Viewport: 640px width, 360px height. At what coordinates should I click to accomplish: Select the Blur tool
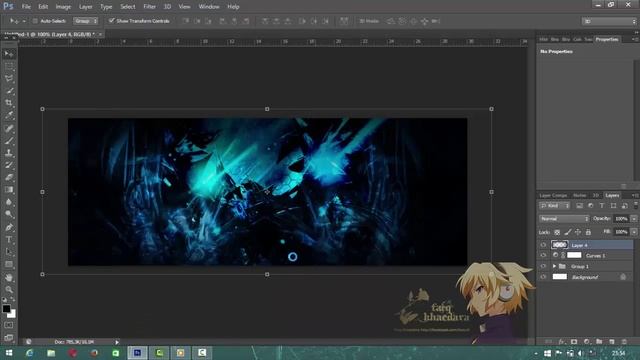[x=9, y=202]
